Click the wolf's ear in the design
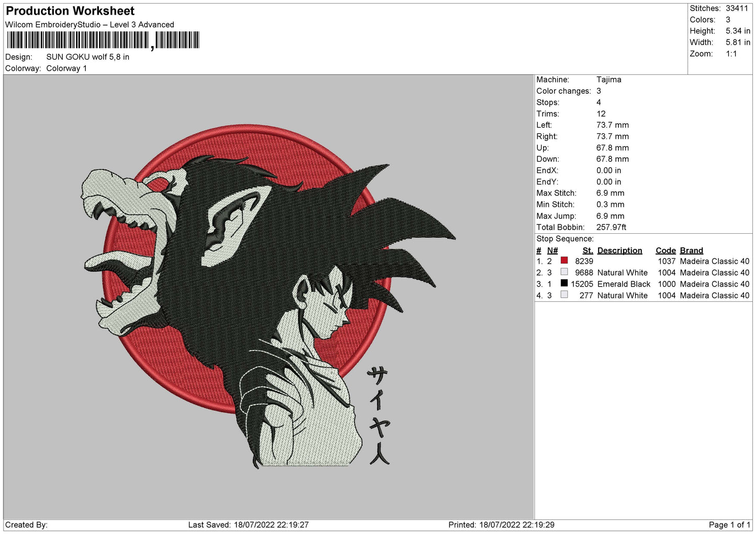 click(230, 220)
